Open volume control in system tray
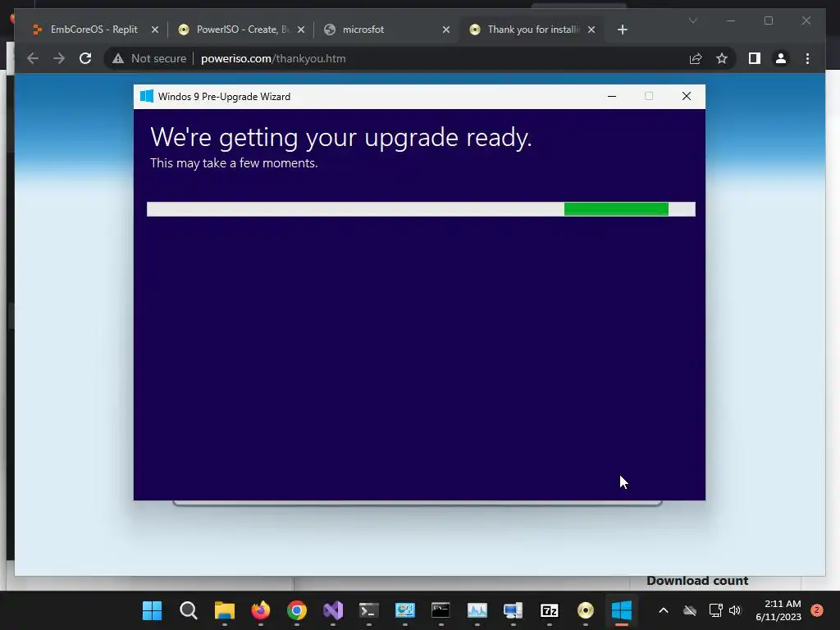The height and width of the screenshot is (630, 840). coord(734,610)
